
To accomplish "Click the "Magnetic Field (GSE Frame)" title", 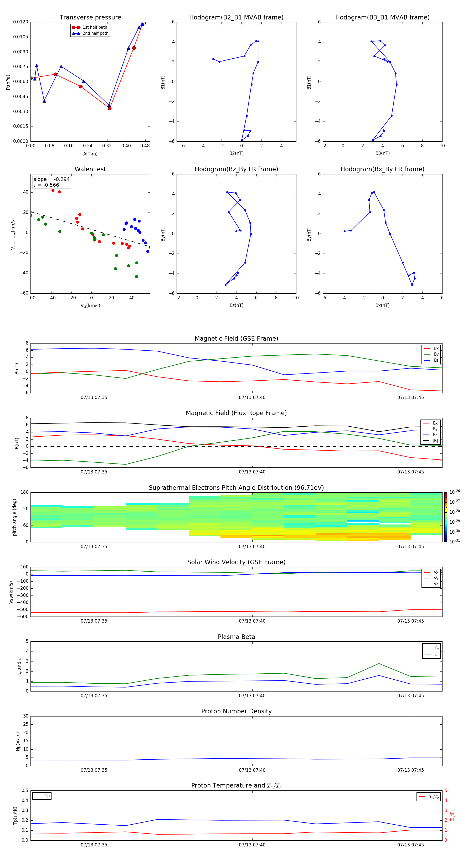I will 236,339.
